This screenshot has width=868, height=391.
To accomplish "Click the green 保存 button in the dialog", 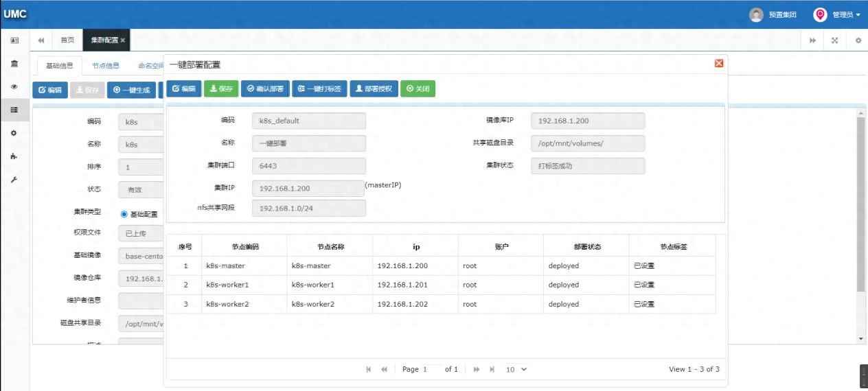I will coord(220,88).
